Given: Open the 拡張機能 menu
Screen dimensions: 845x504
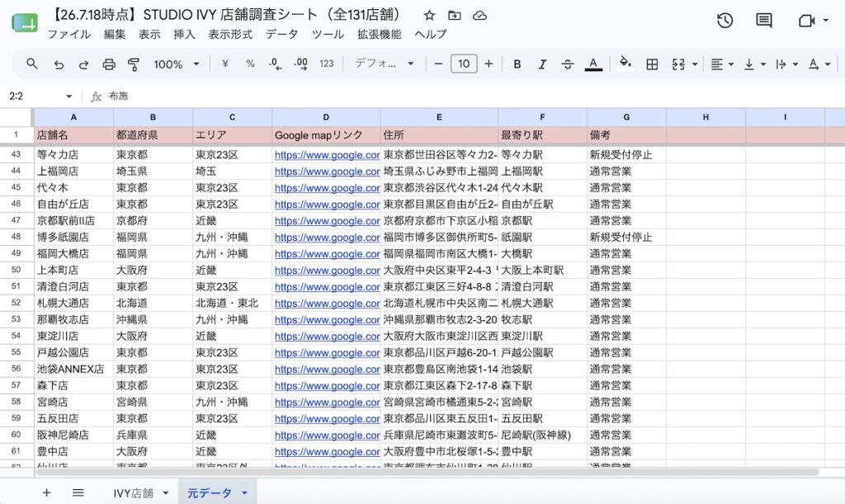Looking at the screenshot, I should pos(379,35).
